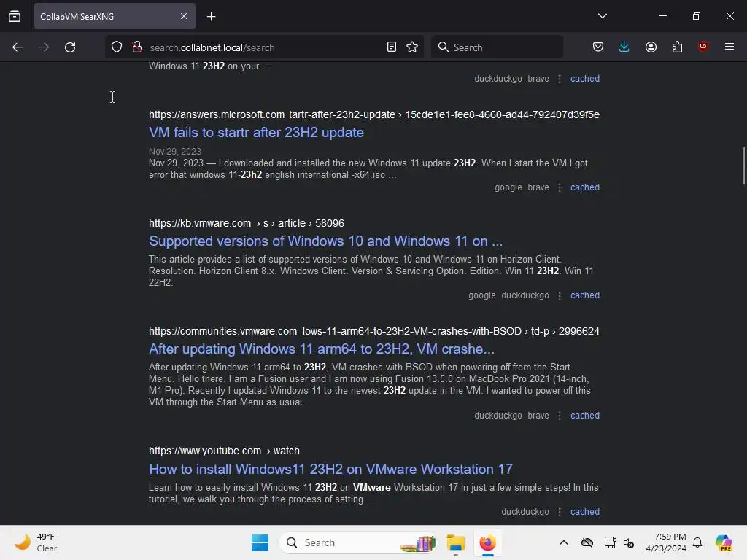This screenshot has height=560, width=747.
Task: Open 'Supported versions of Windows 10 and Windows 11' result
Action: coord(326,241)
